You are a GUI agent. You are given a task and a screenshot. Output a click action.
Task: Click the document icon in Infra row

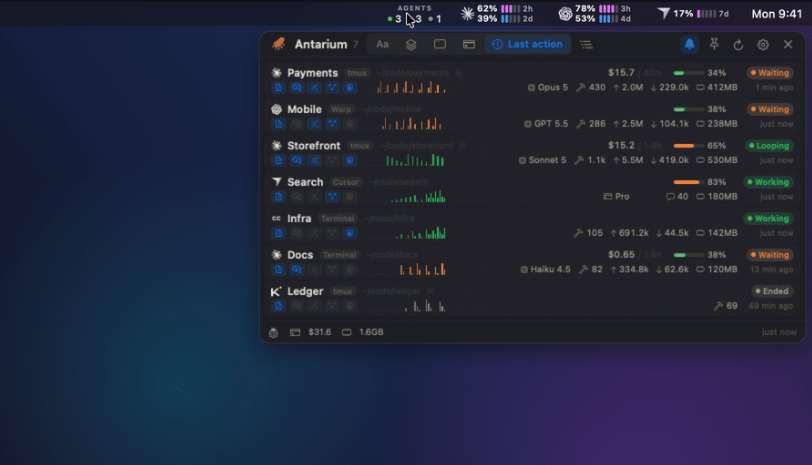coord(279,233)
